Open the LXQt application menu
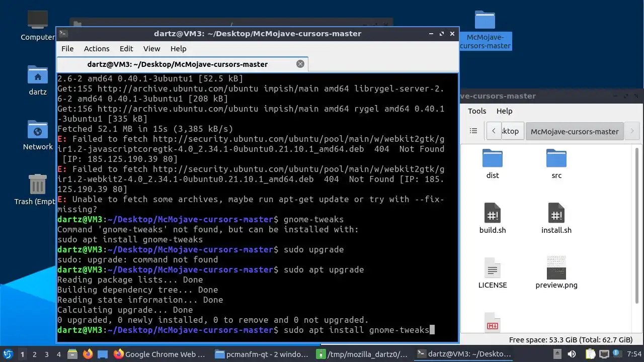 click(x=9, y=354)
